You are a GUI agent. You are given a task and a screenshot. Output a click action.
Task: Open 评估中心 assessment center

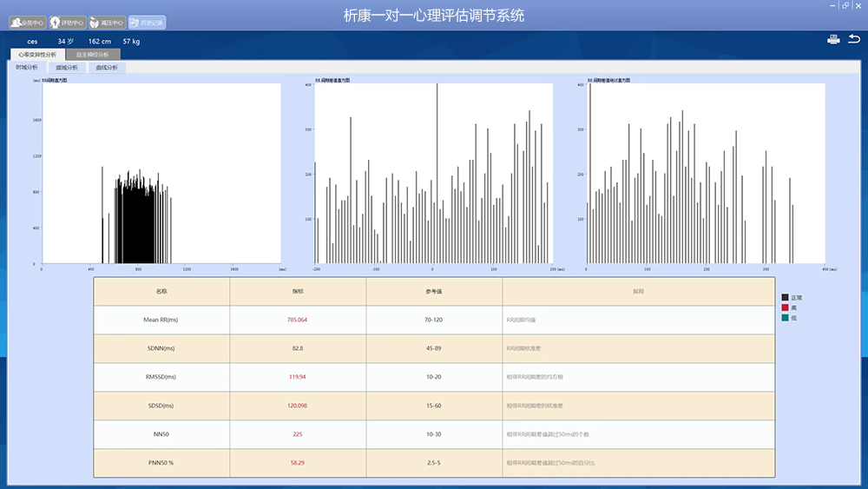click(68, 22)
